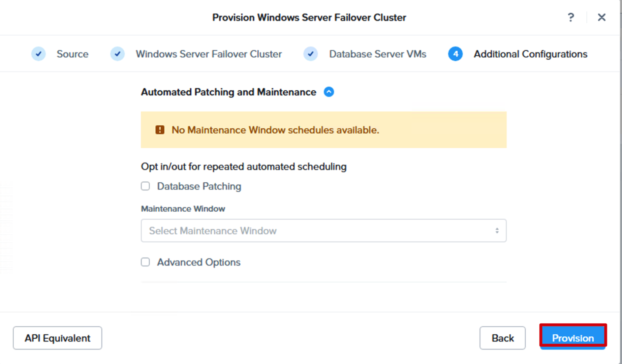Collapse Automated Patching and Maintenance section
The height and width of the screenshot is (364, 622).
[329, 92]
